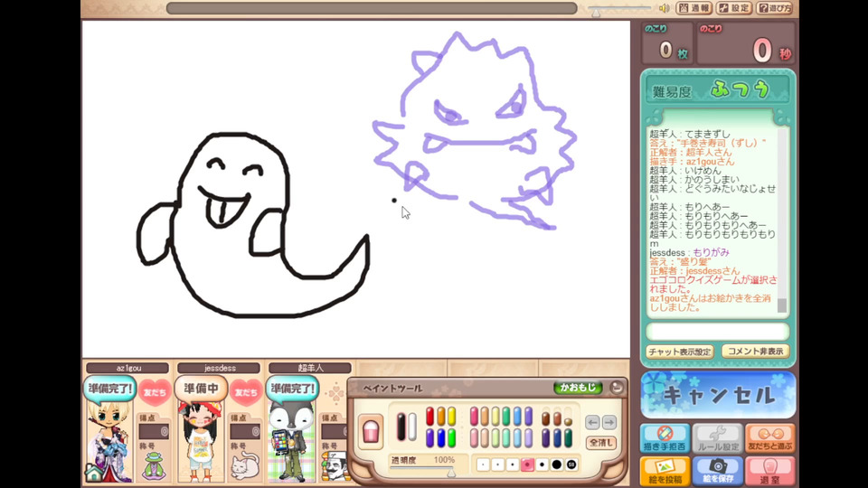Click the 描き手拒否 refuse drawer button
868x488 pixels.
tap(665, 439)
